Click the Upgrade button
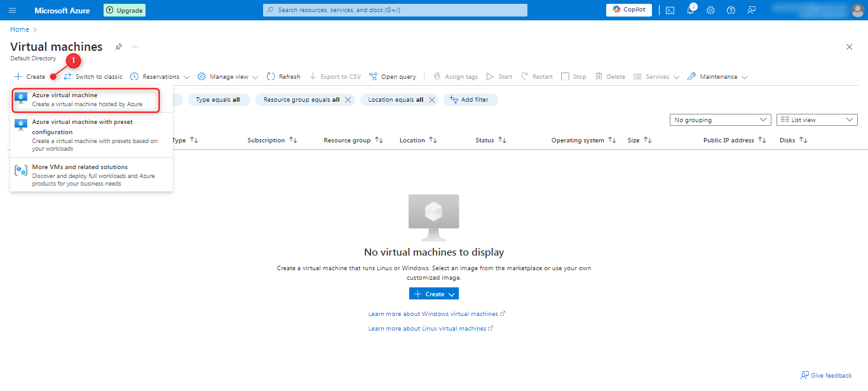The image size is (868, 391). point(125,10)
